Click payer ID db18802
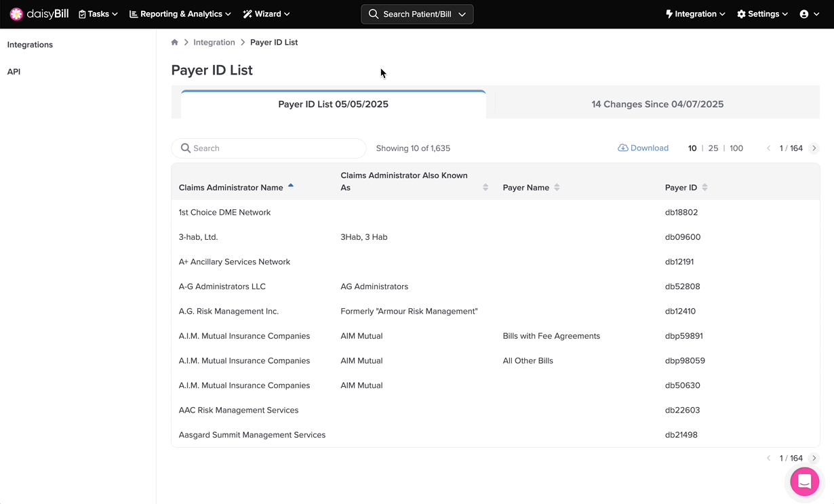The image size is (834, 504). click(x=681, y=213)
